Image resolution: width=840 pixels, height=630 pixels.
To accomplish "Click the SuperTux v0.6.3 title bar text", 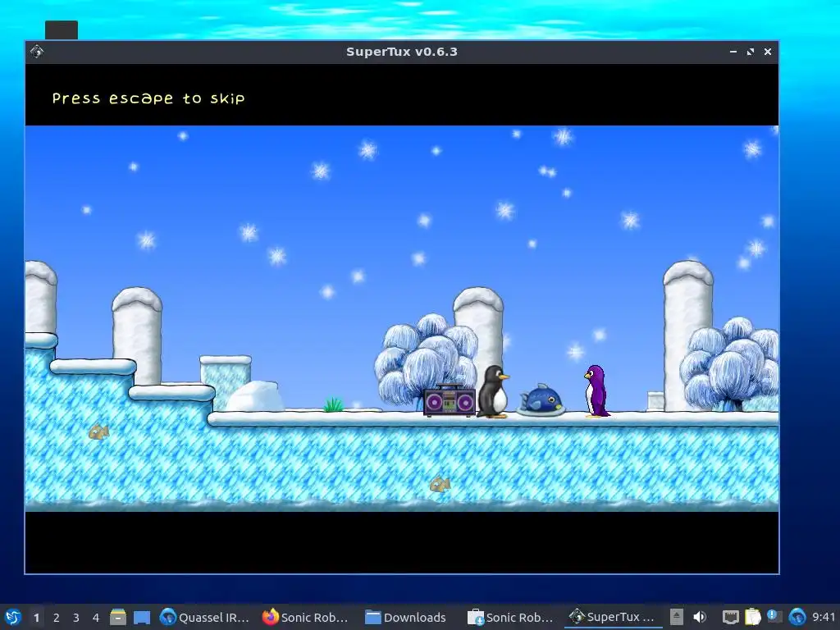I will click(x=402, y=52).
